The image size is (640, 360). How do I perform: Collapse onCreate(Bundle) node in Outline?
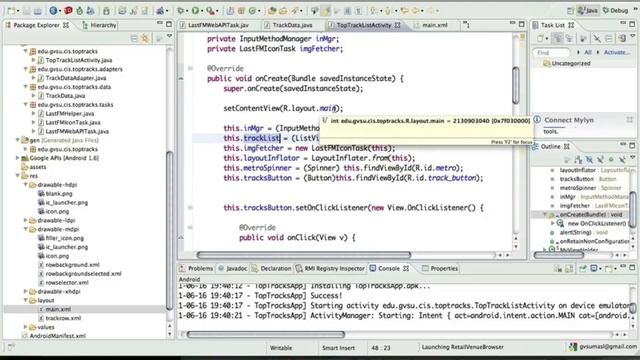544,214
